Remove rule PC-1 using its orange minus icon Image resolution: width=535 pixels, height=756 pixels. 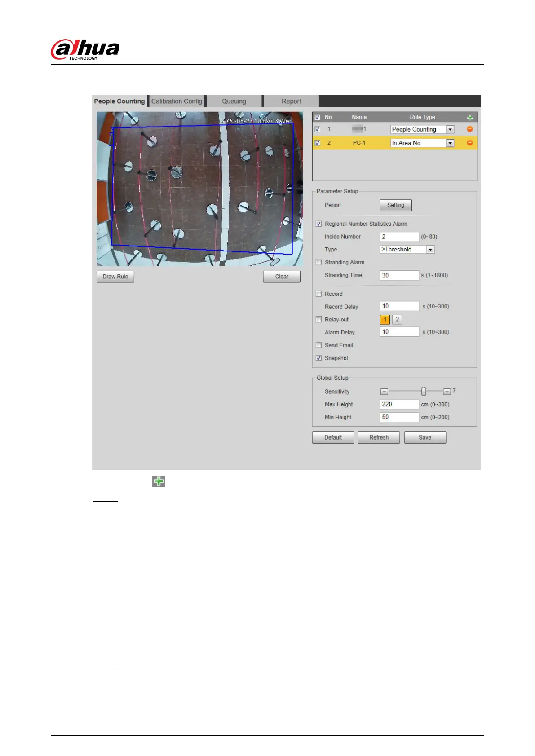click(470, 143)
